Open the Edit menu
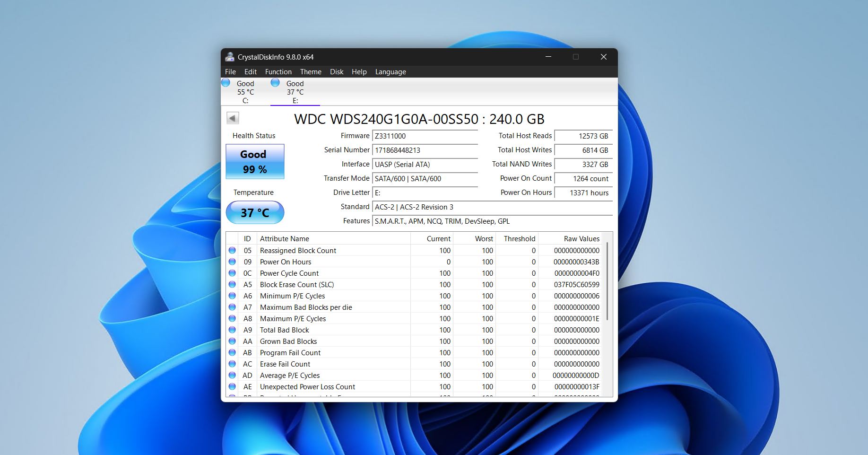868x455 pixels. point(251,71)
